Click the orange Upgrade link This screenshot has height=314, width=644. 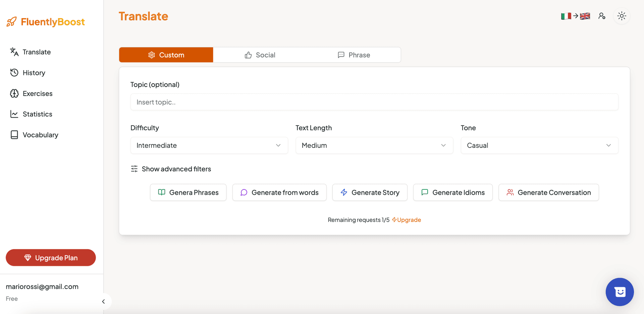pos(407,220)
